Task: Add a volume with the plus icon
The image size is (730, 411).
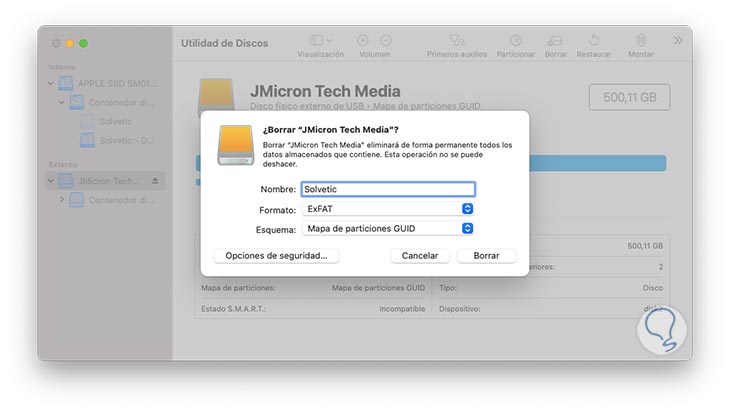Action: click(363, 40)
